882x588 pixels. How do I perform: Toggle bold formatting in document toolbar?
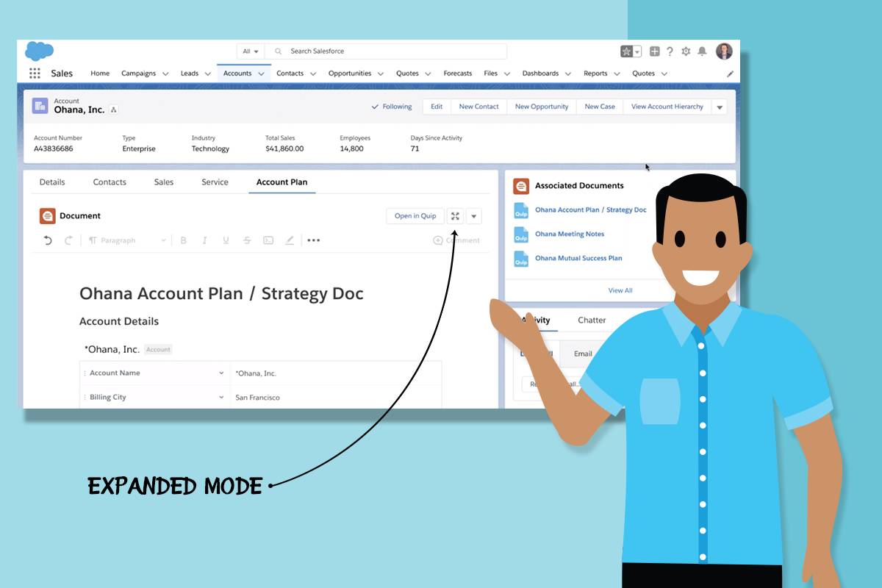coord(184,240)
